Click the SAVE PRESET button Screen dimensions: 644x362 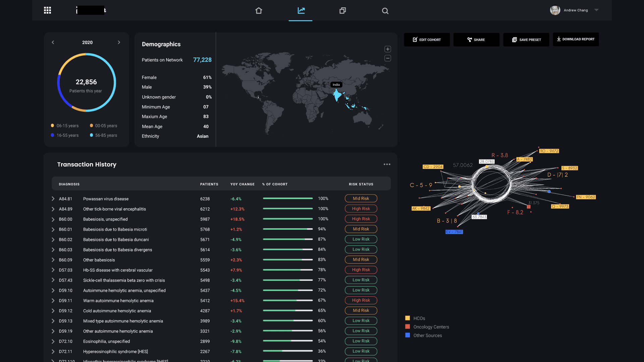coord(526,40)
